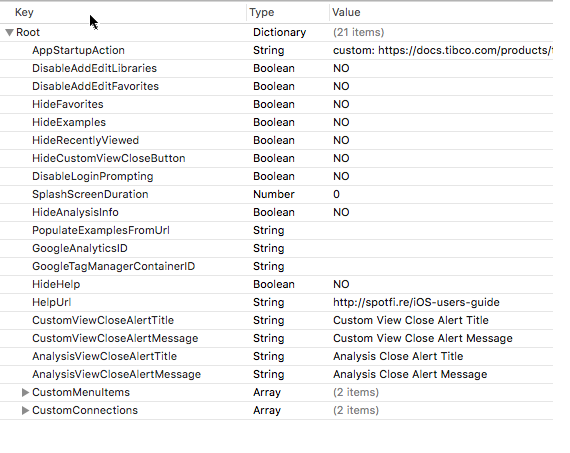Click NO value for DisableAddEditFavorites
Screen dimensions: 570x453
(341, 86)
